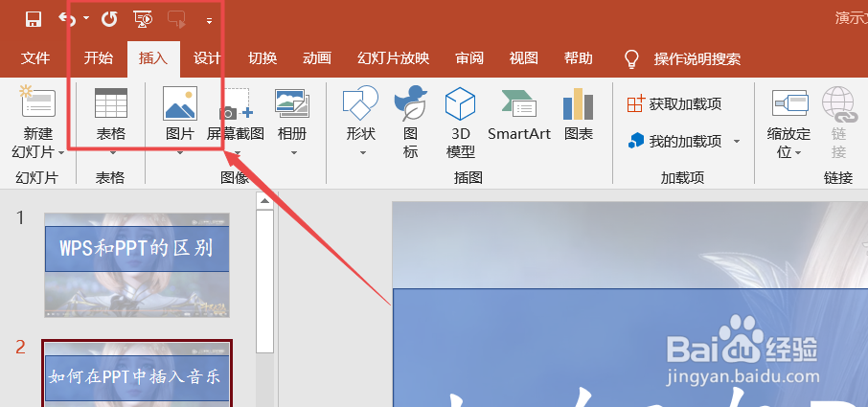Click the 操作说明搜索 search field
This screenshot has width=868, height=407.
[697, 58]
